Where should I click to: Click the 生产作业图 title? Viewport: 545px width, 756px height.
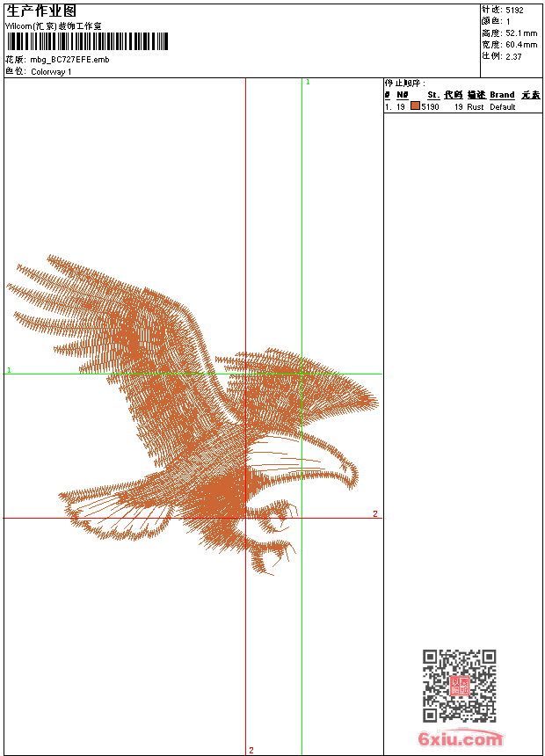click(41, 11)
